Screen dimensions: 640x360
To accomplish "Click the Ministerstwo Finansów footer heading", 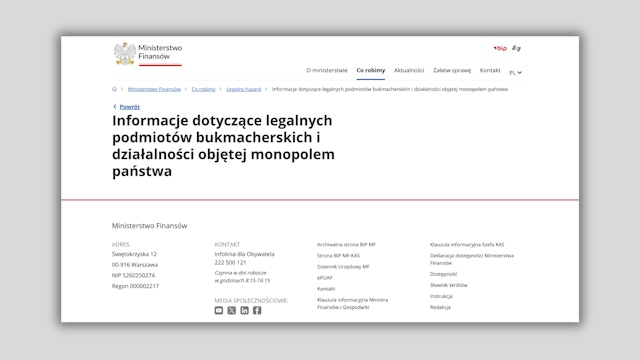I will [149, 225].
